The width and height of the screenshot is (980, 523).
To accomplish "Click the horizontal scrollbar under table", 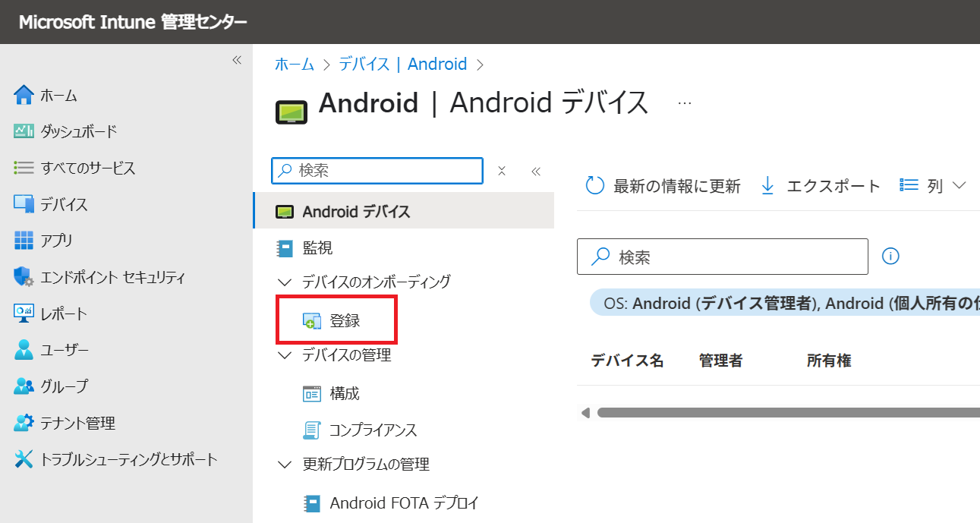I will tap(786, 413).
